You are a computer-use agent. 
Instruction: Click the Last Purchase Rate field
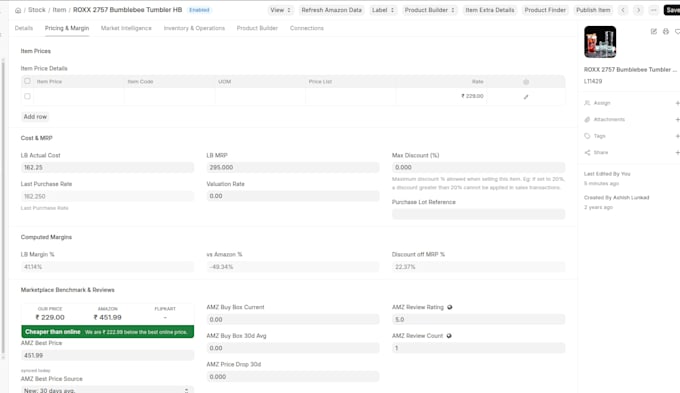[107, 196]
